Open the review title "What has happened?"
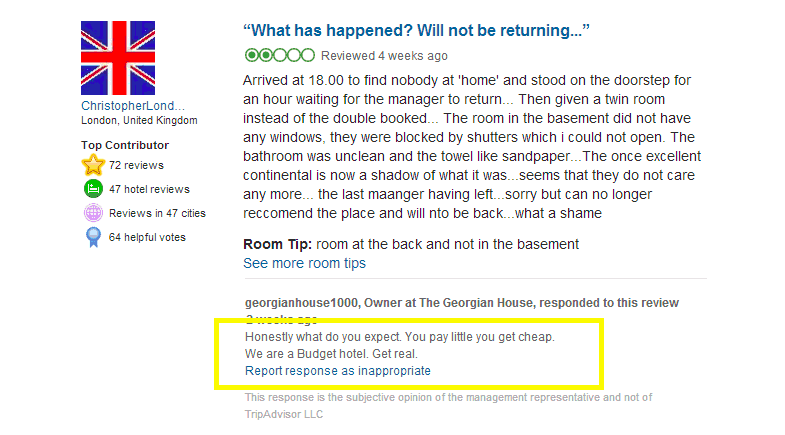 (416, 31)
